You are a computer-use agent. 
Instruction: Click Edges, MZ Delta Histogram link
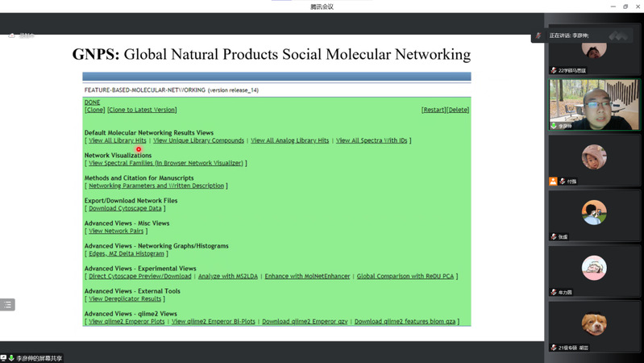126,253
